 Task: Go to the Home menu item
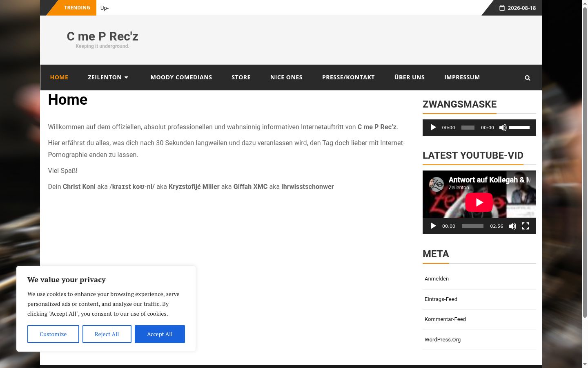(x=59, y=77)
